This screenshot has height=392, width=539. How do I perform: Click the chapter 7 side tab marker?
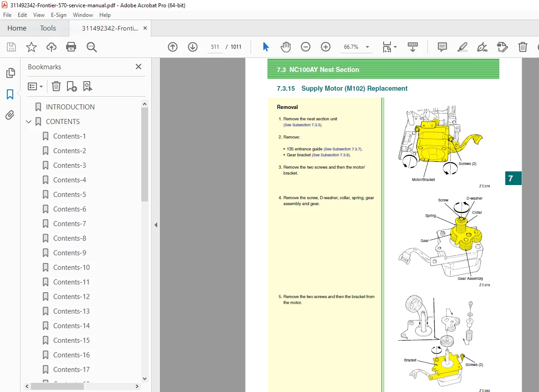(513, 179)
